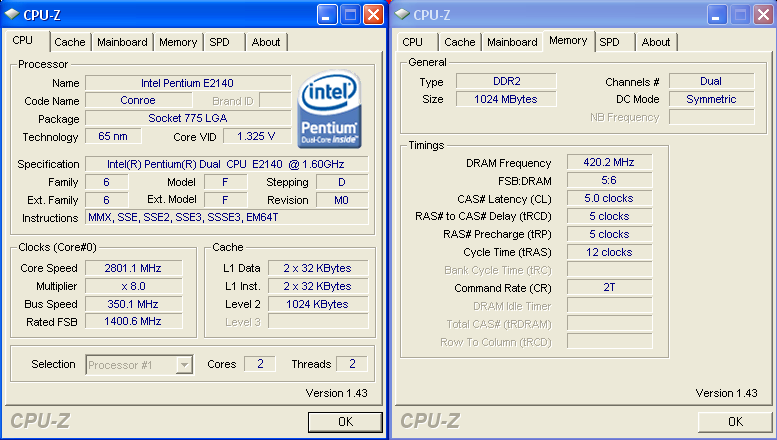This screenshot has height=440, width=777.
Task: Click the RAS# Precharge value '5 clocks'
Action: [x=610, y=234]
